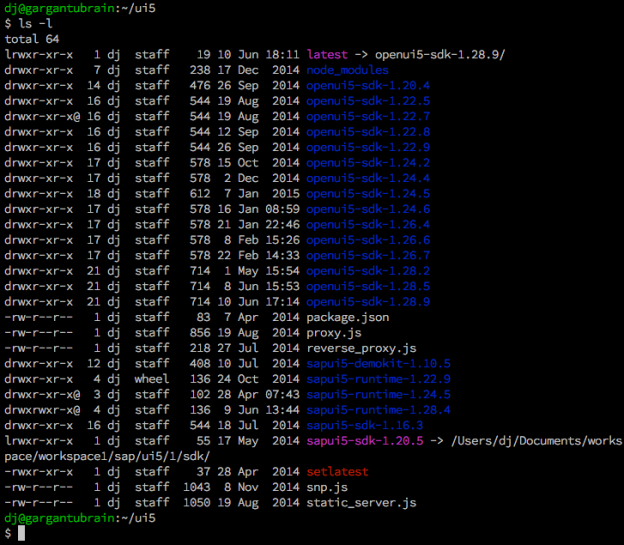Click the openui5-sdk-1.20.4 directory entry
The image size is (624, 545).
(368, 86)
